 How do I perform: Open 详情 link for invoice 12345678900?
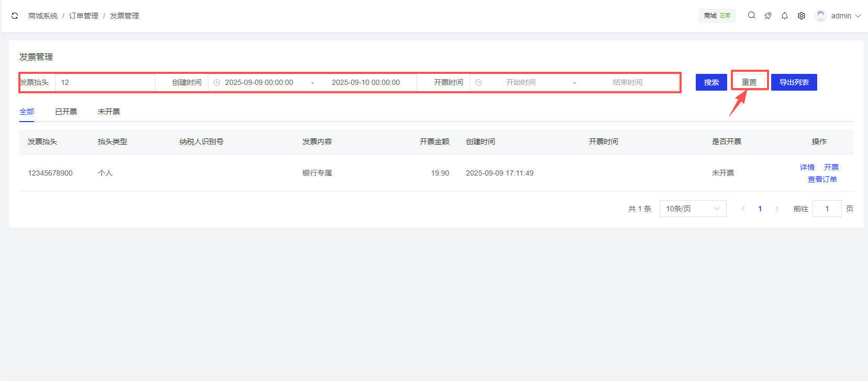click(x=807, y=167)
